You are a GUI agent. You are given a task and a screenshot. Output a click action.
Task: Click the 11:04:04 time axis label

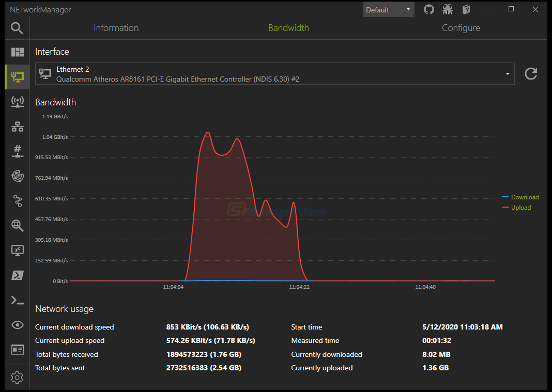[173, 287]
